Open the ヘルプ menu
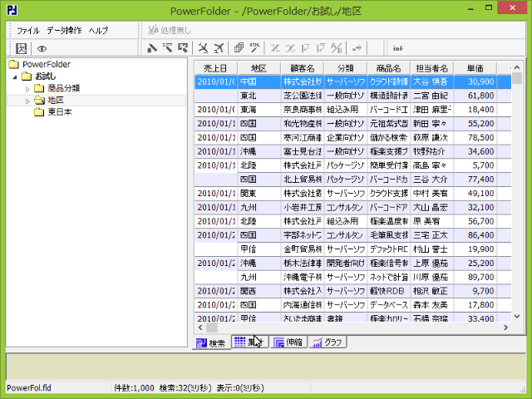The height and width of the screenshot is (399, 532). click(x=98, y=31)
